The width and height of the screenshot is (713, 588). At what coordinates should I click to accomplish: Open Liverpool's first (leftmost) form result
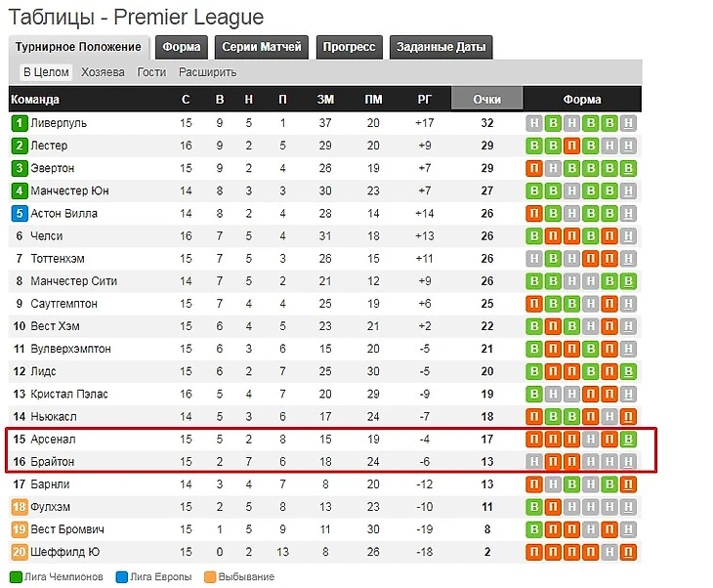(x=534, y=123)
